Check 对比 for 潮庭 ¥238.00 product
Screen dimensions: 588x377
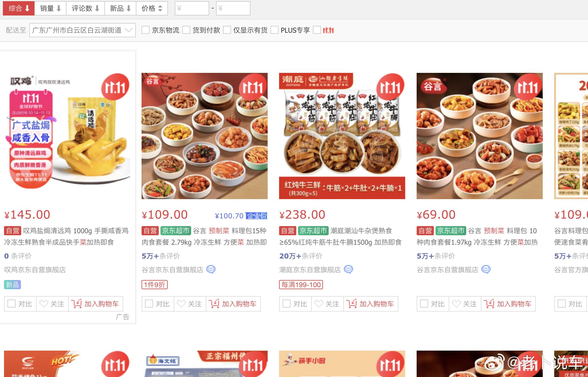pyautogui.click(x=295, y=304)
